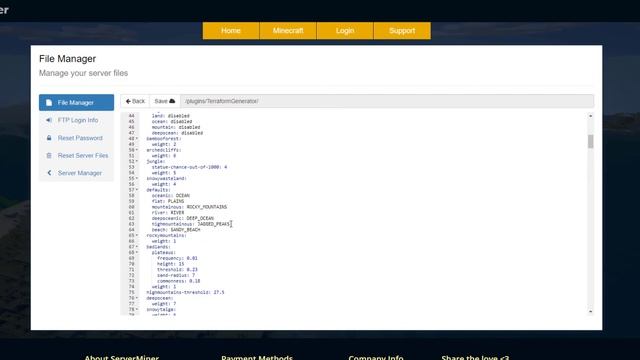Viewport: 640px width, 360px height.
Task: Click the 'deepocean: disabled' line at line 47
Action: 177,133
